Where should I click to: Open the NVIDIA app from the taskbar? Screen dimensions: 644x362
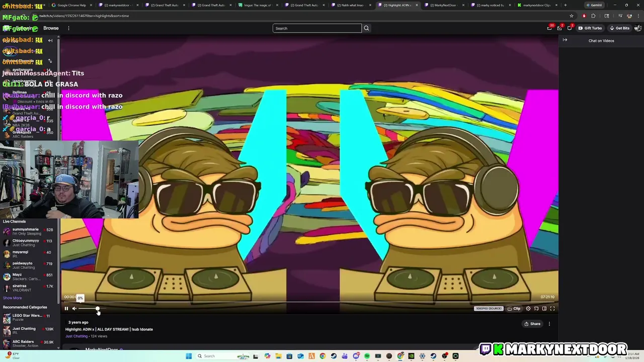tap(411, 356)
